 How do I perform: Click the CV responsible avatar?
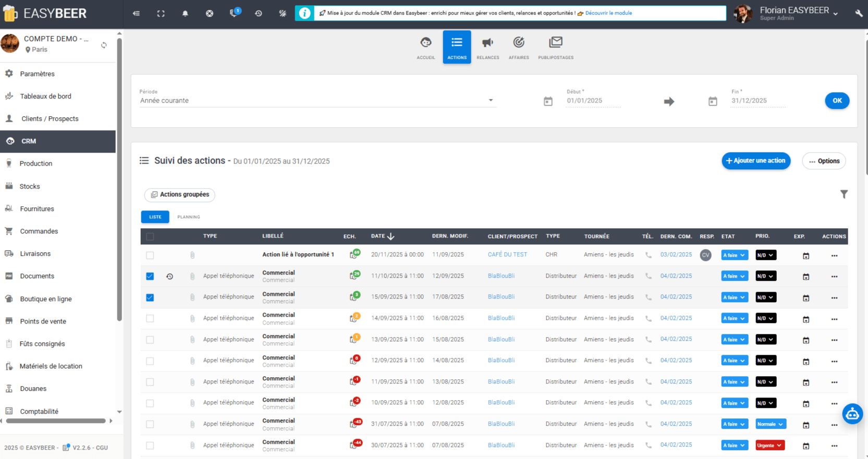tap(705, 255)
